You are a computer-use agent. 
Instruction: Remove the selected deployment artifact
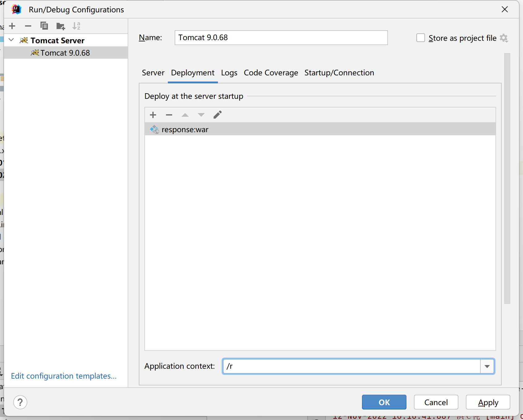pyautogui.click(x=169, y=115)
